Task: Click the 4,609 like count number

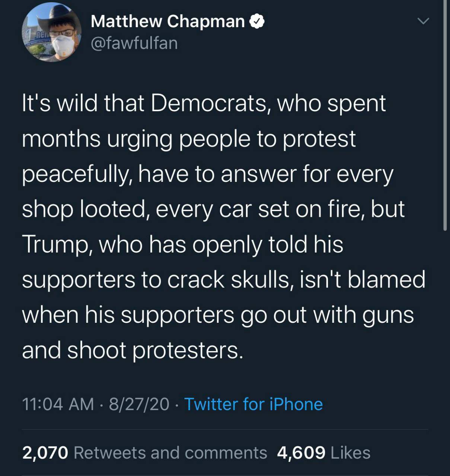Action: click(x=301, y=453)
